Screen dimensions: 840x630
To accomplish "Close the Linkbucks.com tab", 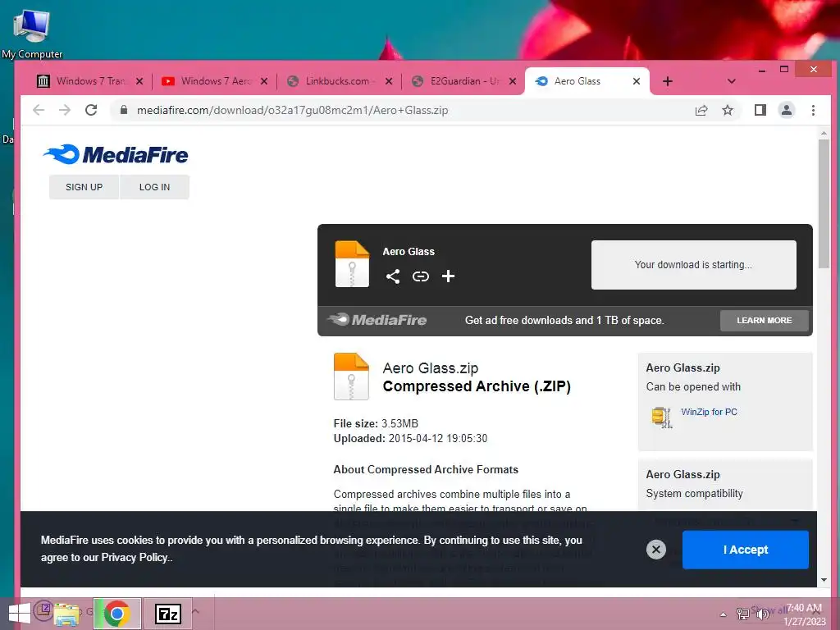I will tap(389, 81).
